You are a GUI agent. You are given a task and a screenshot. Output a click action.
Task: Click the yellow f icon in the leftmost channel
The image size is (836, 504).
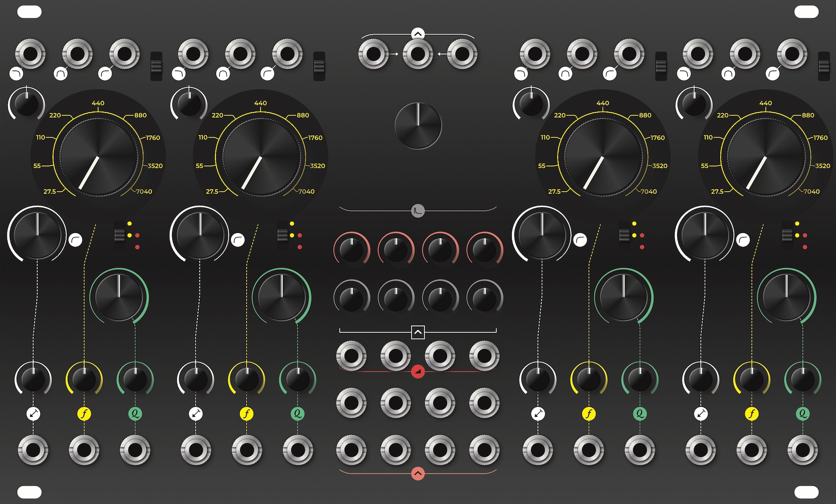pyautogui.click(x=84, y=414)
